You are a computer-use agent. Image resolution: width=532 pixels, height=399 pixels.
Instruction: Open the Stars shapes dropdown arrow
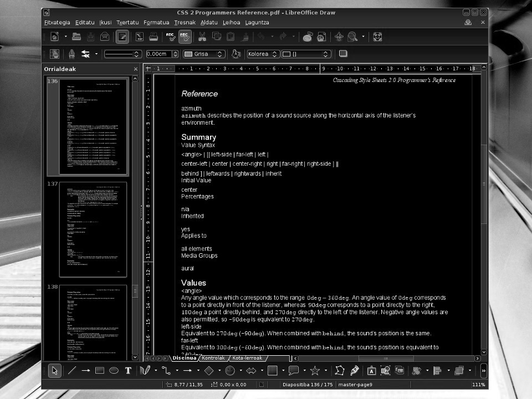pyautogui.click(x=326, y=371)
